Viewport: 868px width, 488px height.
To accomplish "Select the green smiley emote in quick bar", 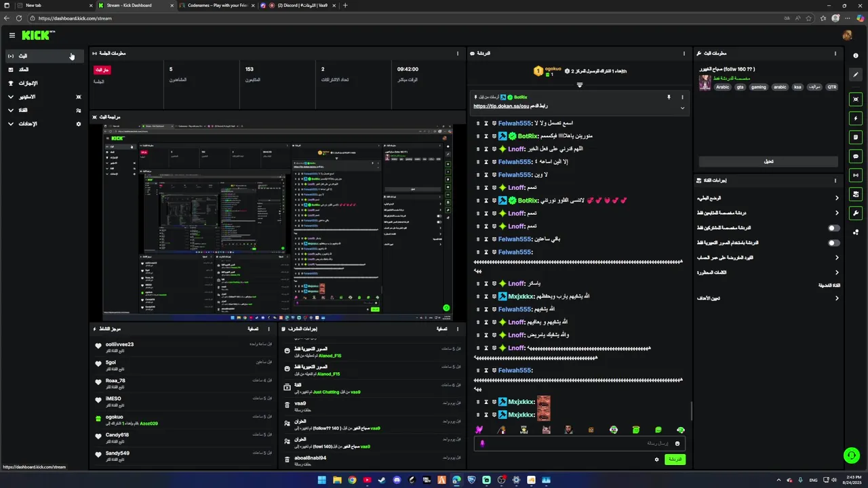I will 658,430.
